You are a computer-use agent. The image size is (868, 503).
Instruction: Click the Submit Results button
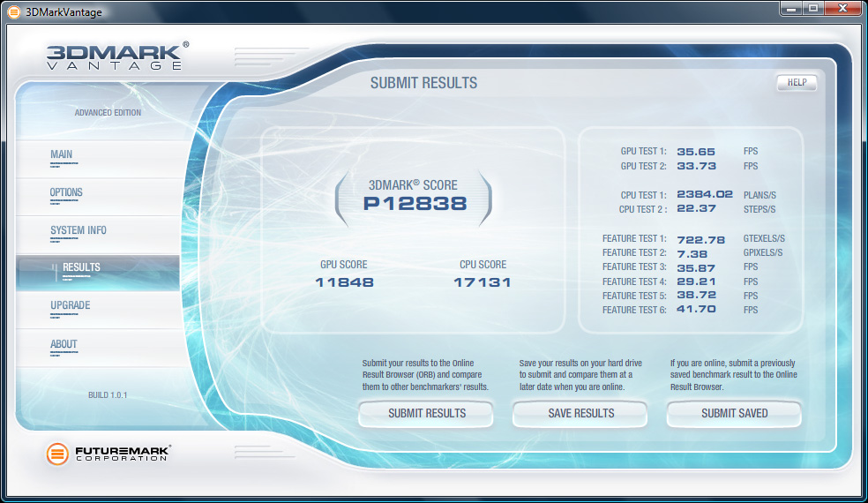tap(426, 413)
